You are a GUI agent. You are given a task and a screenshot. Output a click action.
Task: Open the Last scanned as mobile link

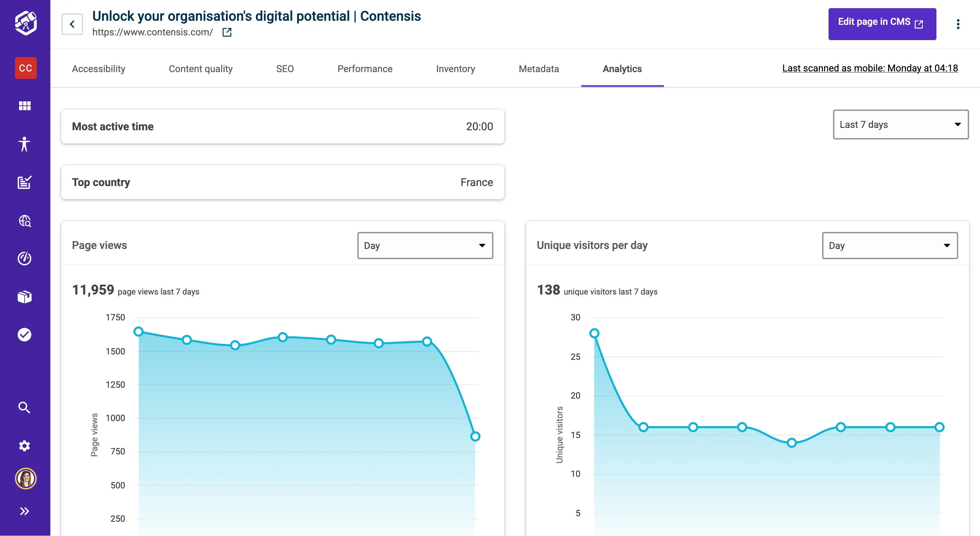point(870,68)
